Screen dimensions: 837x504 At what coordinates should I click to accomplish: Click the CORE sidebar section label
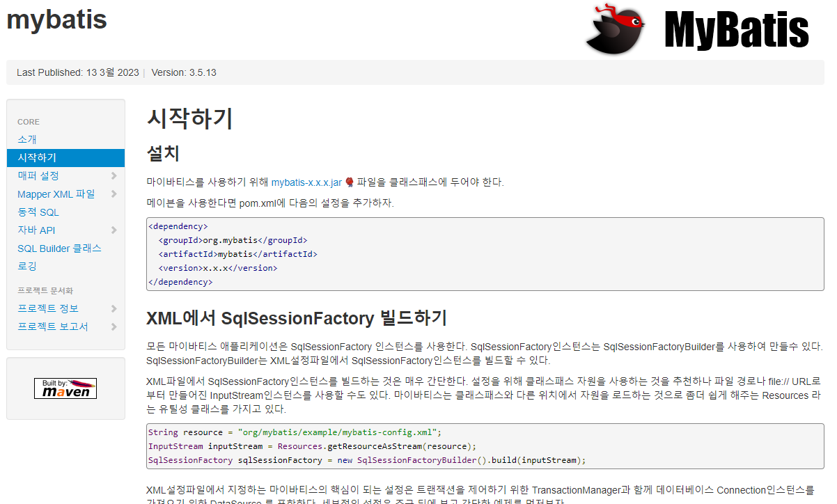(29, 122)
